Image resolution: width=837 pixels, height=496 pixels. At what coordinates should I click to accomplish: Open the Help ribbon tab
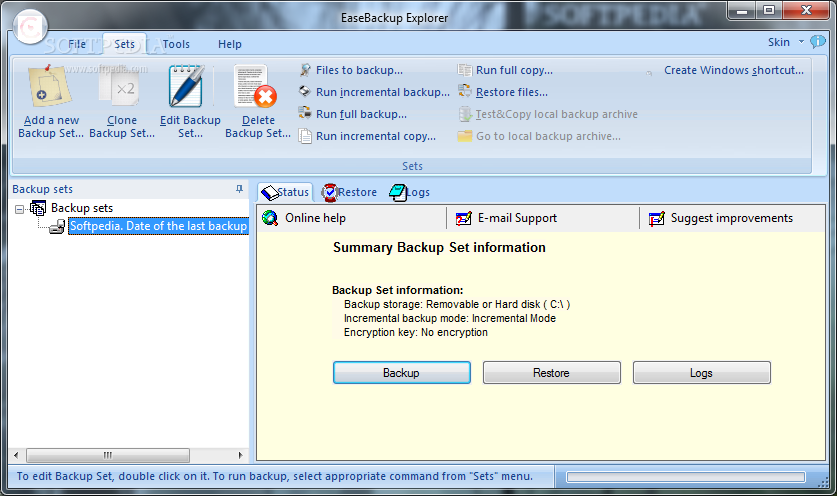230,44
